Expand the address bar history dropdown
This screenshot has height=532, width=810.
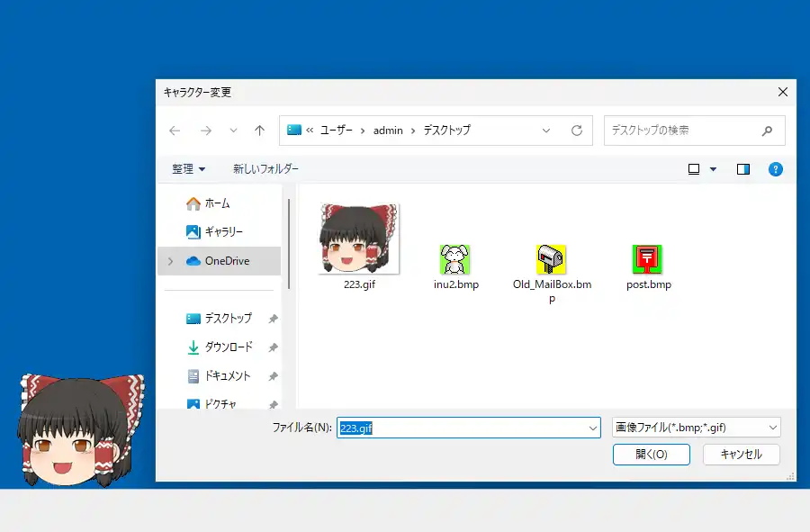pyautogui.click(x=546, y=131)
